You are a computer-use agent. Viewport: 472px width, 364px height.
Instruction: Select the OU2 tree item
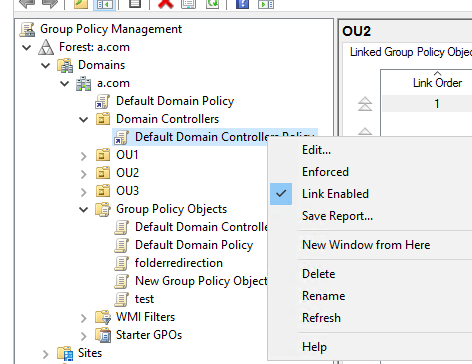click(x=127, y=173)
